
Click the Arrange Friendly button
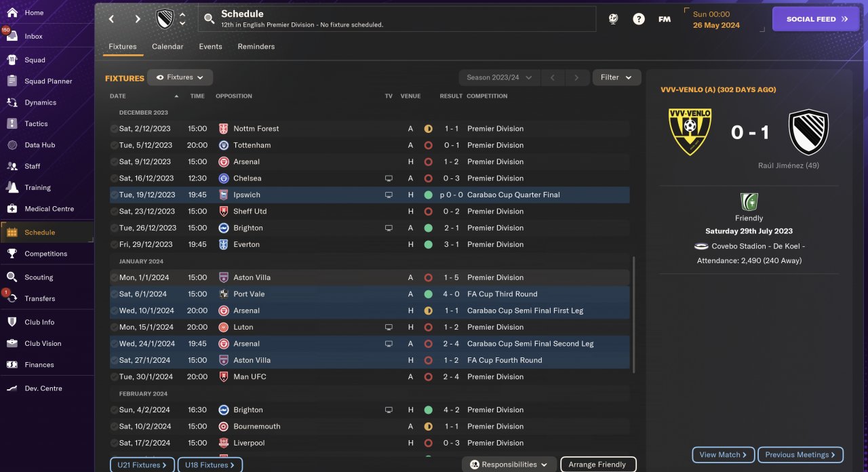click(x=597, y=465)
